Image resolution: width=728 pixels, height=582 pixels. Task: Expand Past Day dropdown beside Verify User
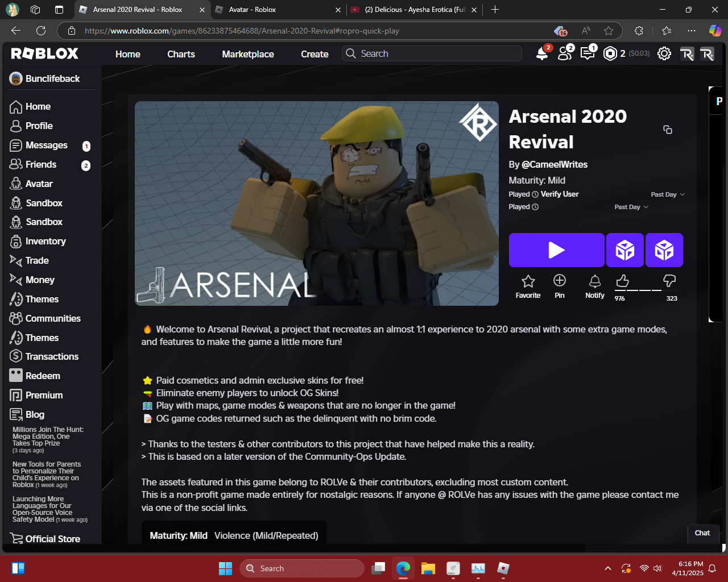coord(668,194)
